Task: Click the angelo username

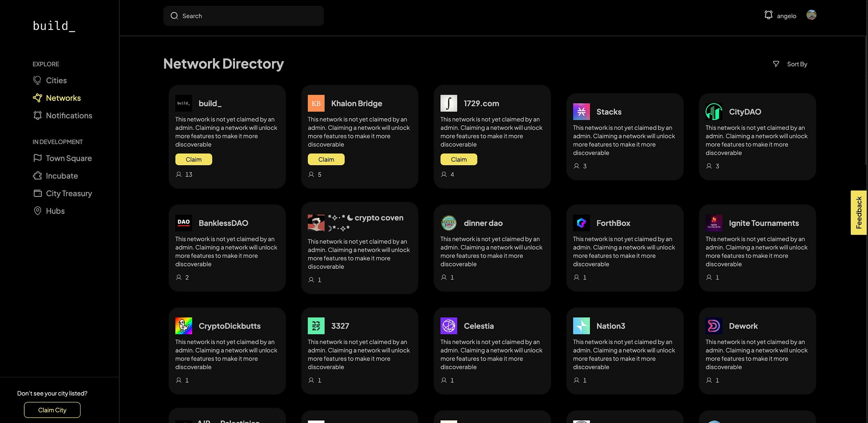Action: [786, 16]
